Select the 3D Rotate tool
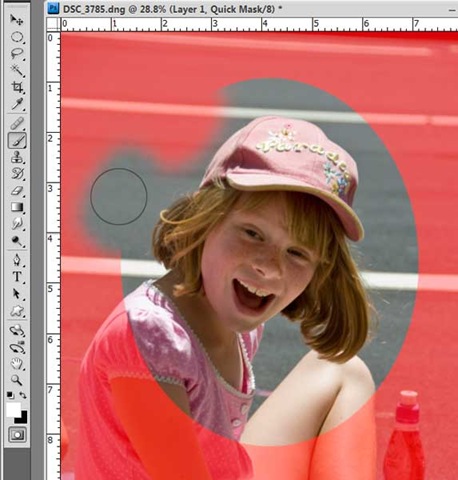 17,331
